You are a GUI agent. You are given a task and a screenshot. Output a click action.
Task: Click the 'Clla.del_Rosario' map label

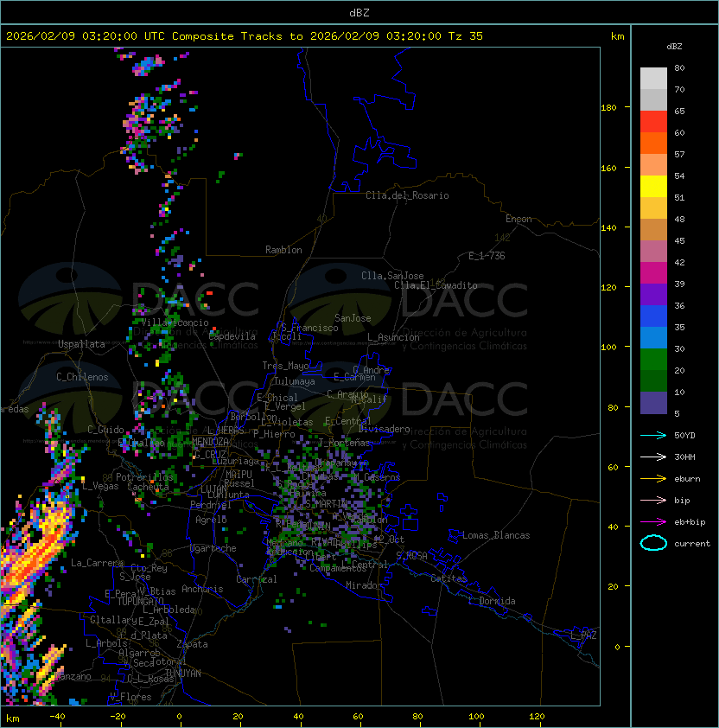tap(407, 195)
